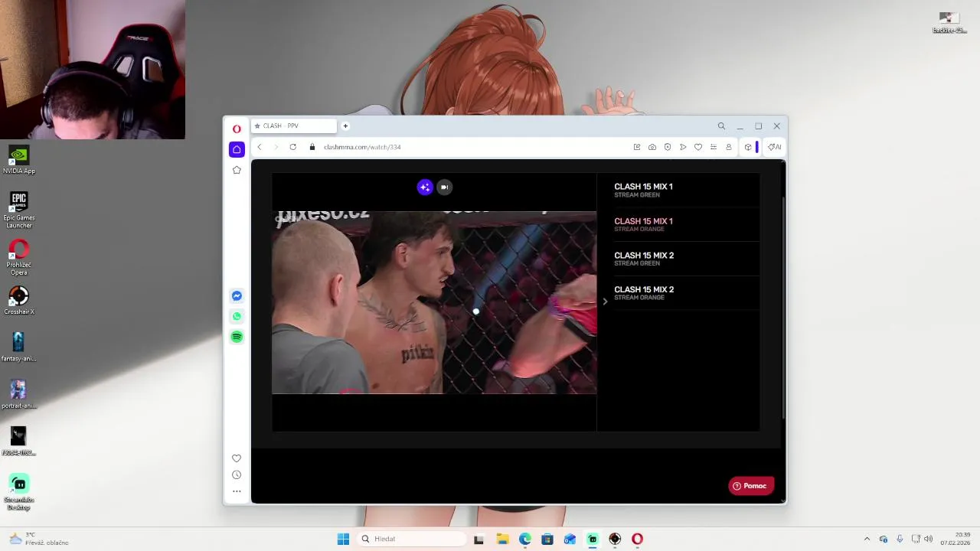The width and height of the screenshot is (980, 551).
Task: Select fantasy-ani desktop file
Action: 18,347
